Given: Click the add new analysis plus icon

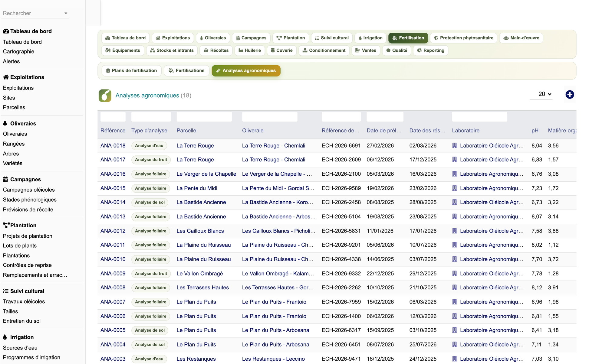Looking at the screenshot, I should (x=570, y=95).
